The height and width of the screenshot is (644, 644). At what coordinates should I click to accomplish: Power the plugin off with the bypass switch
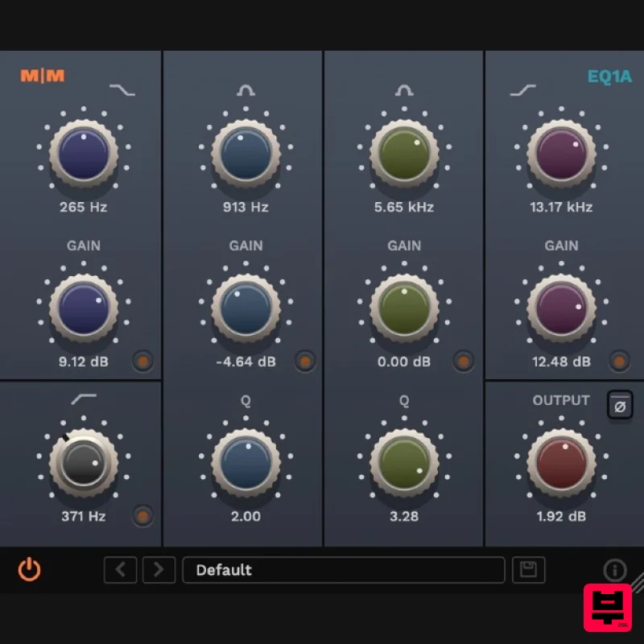(29, 570)
